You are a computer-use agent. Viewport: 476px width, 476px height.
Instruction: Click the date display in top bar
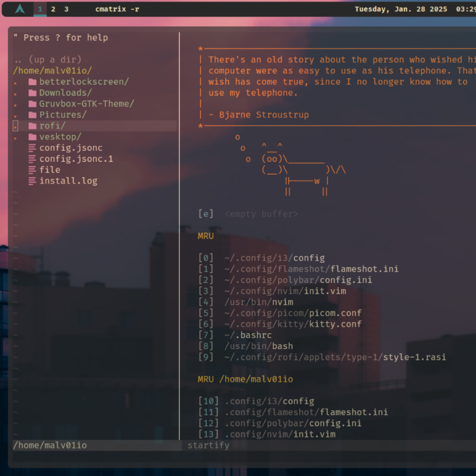[x=401, y=9]
